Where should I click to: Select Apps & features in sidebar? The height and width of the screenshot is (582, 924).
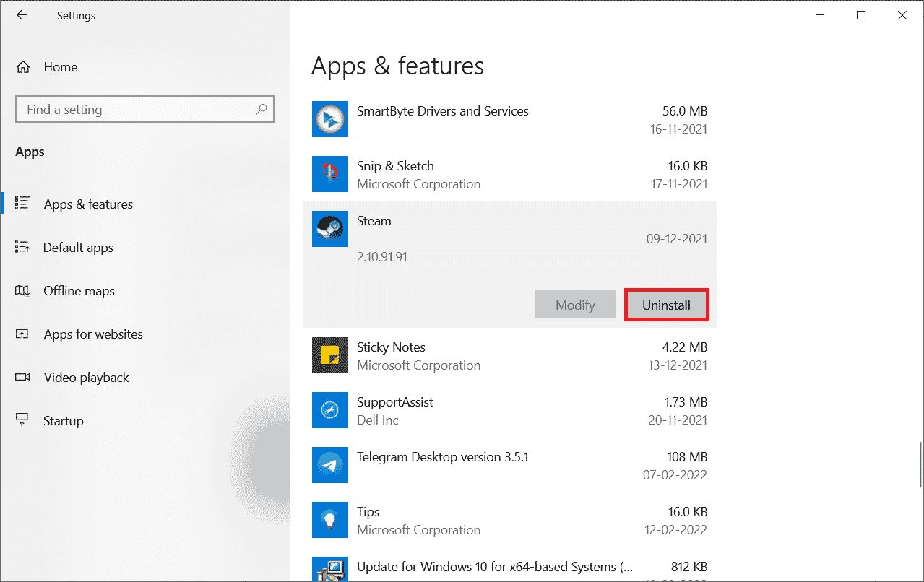144,204
